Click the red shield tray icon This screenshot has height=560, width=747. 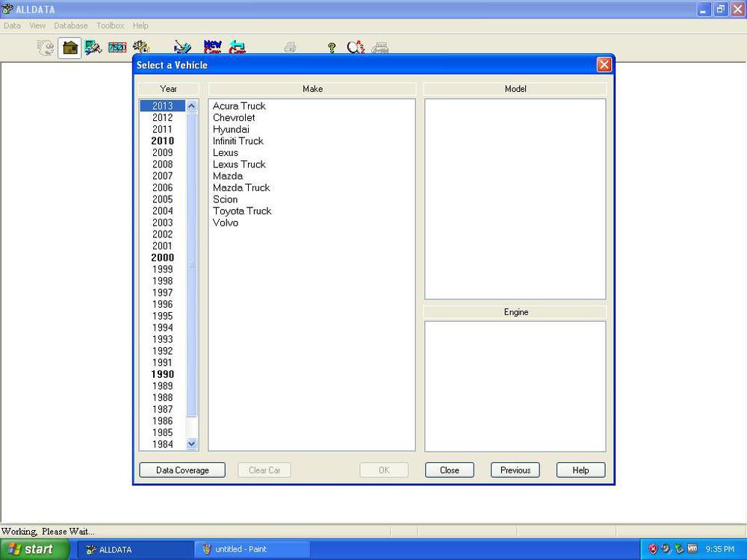653,549
